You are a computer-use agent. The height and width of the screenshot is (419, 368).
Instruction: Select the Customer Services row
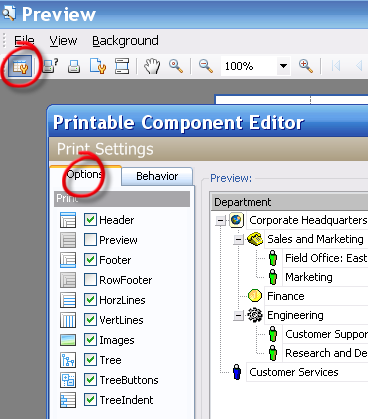(x=308, y=372)
